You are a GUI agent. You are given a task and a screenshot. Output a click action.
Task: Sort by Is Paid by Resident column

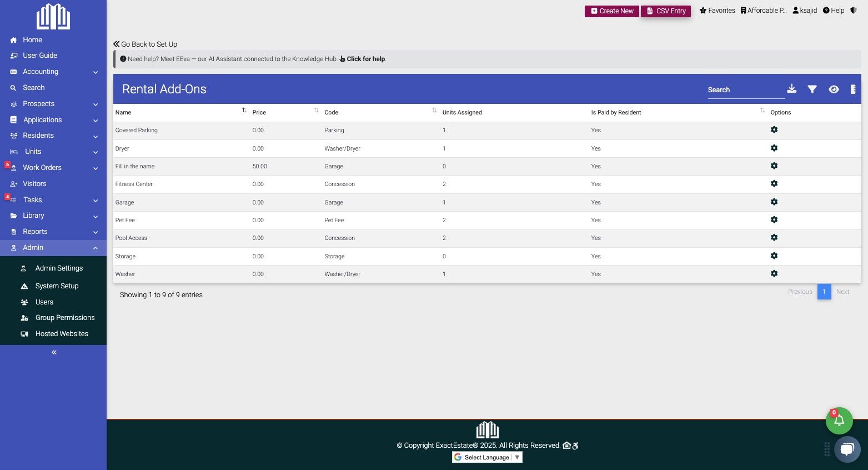coord(679,112)
